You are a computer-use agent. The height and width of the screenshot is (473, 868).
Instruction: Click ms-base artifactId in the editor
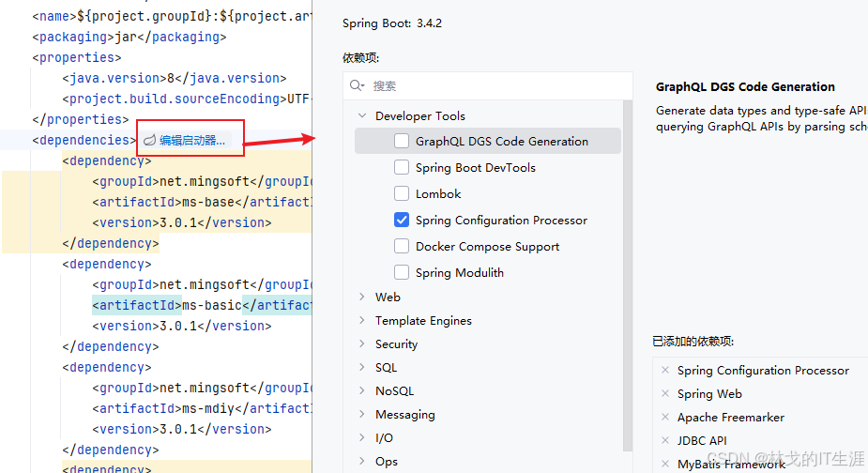click(x=208, y=202)
